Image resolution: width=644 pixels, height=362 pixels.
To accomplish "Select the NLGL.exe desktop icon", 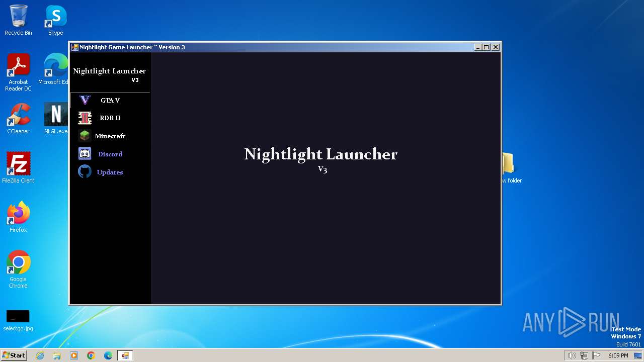I will point(56,119).
